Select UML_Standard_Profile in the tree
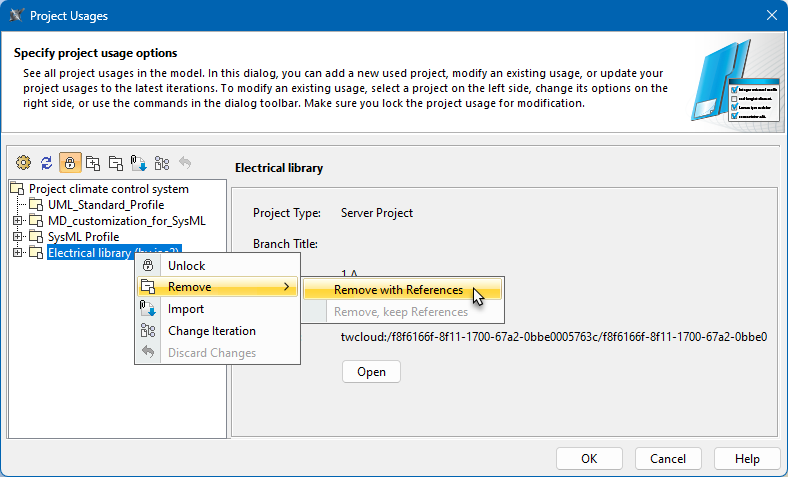 [x=105, y=205]
